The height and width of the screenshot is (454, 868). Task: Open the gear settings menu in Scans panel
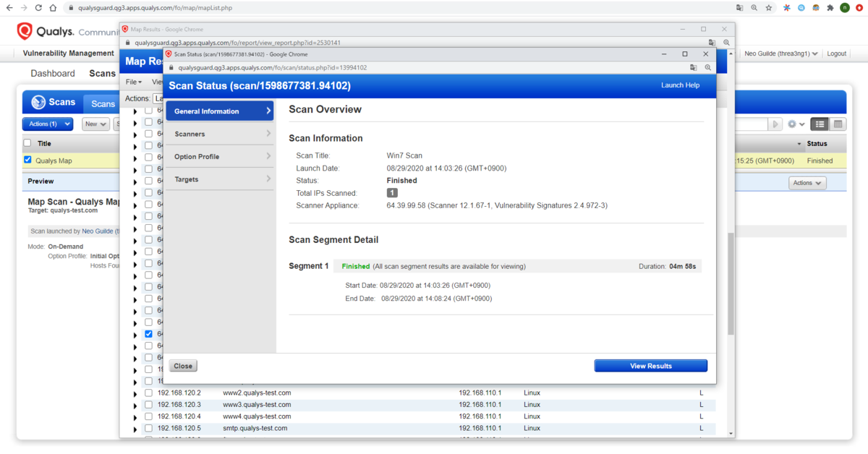[x=796, y=124]
